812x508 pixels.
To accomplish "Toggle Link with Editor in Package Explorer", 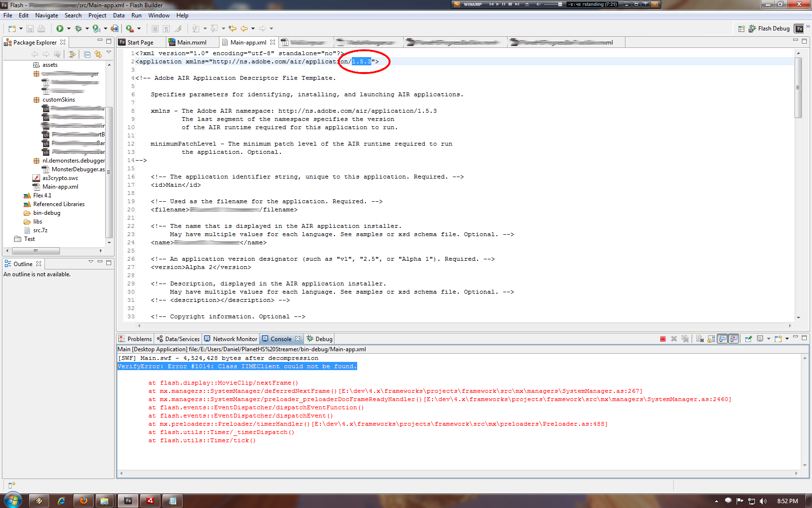I will coord(98,54).
